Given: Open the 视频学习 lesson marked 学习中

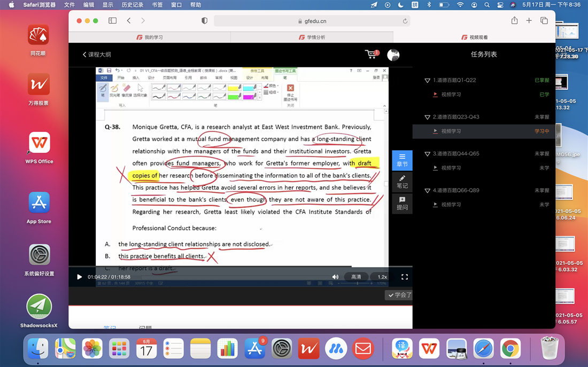Looking at the screenshot, I should click(484, 131).
